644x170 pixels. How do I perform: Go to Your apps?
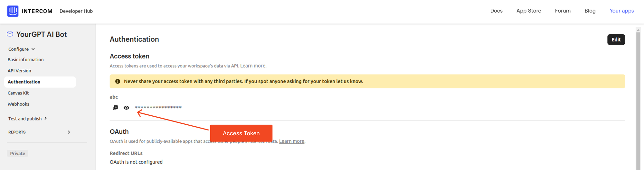(x=621, y=11)
